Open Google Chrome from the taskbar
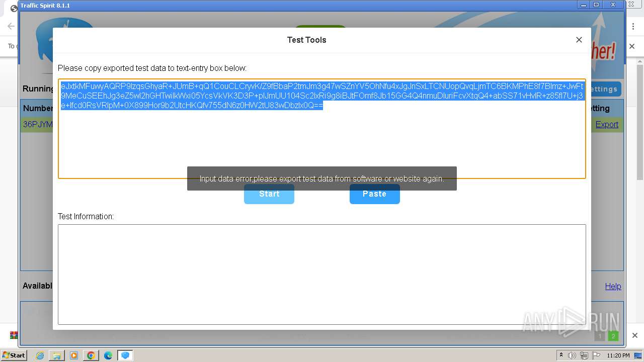 click(91, 355)
